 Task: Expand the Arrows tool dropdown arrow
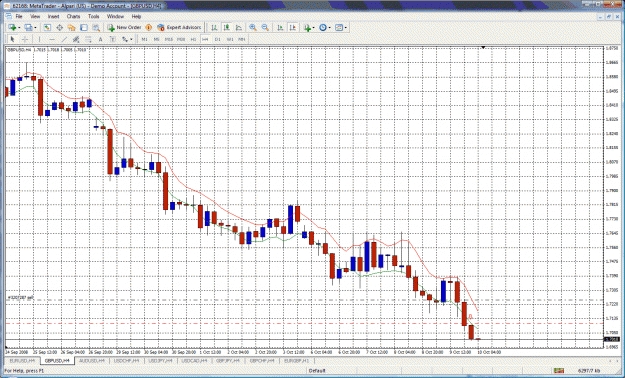click(x=131, y=39)
